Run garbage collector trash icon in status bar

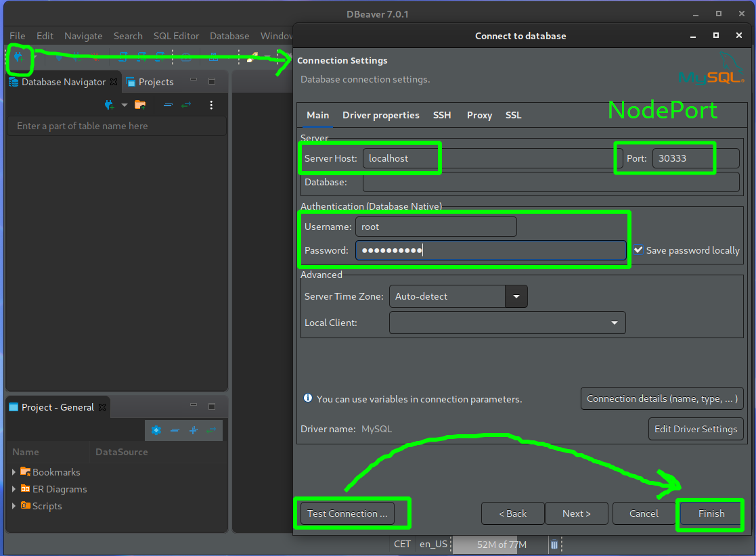(554, 545)
